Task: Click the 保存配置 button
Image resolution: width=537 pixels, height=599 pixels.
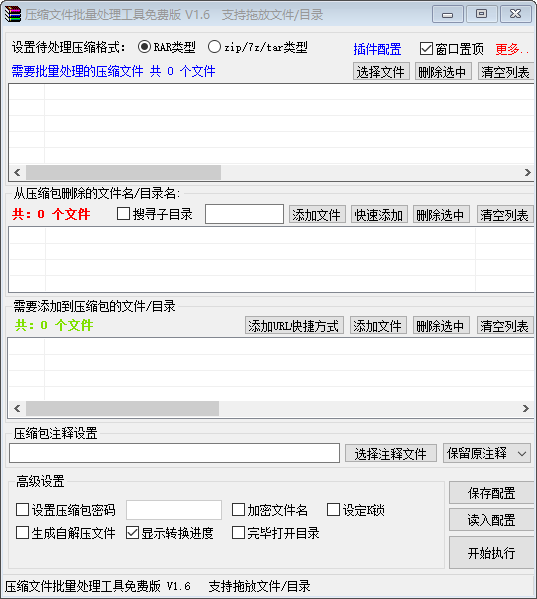Action: 492,493
